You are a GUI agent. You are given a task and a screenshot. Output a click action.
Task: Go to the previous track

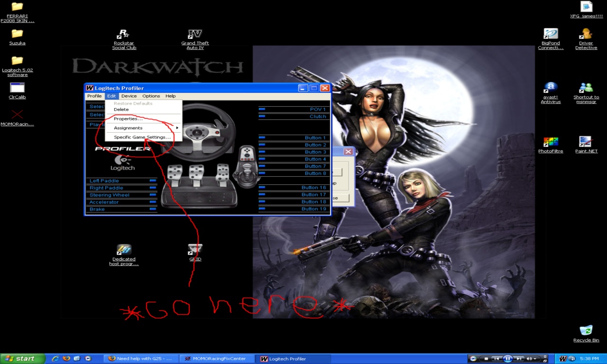point(496,359)
